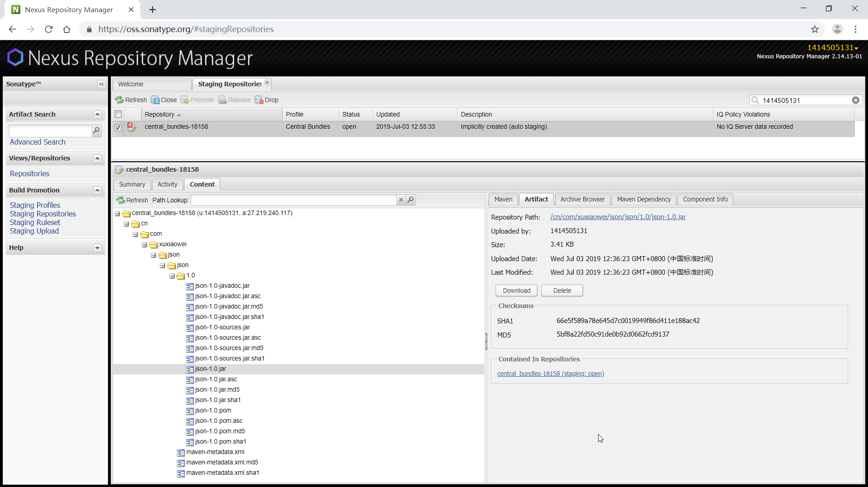868x487 pixels.
Task: Switch to the Summary tab
Action: coord(132,184)
